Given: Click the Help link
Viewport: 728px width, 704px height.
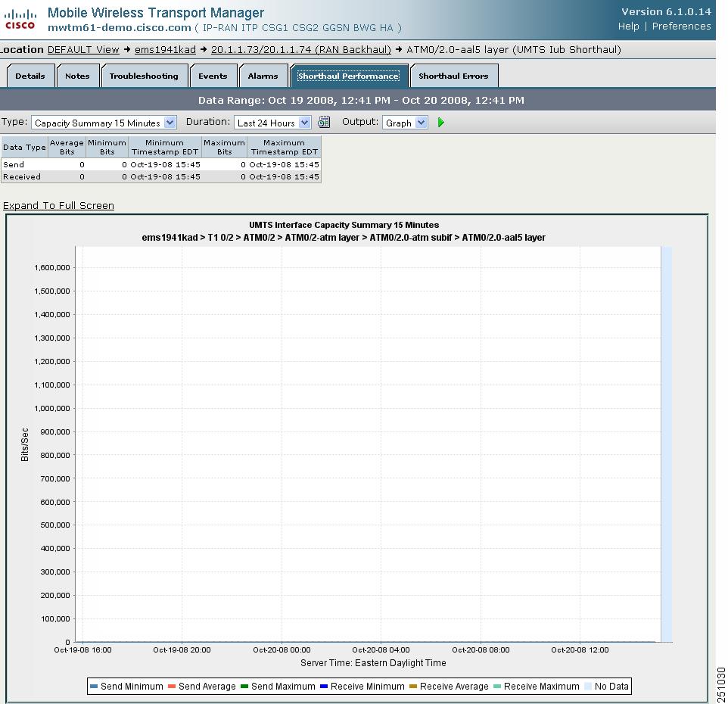Looking at the screenshot, I should (x=628, y=26).
